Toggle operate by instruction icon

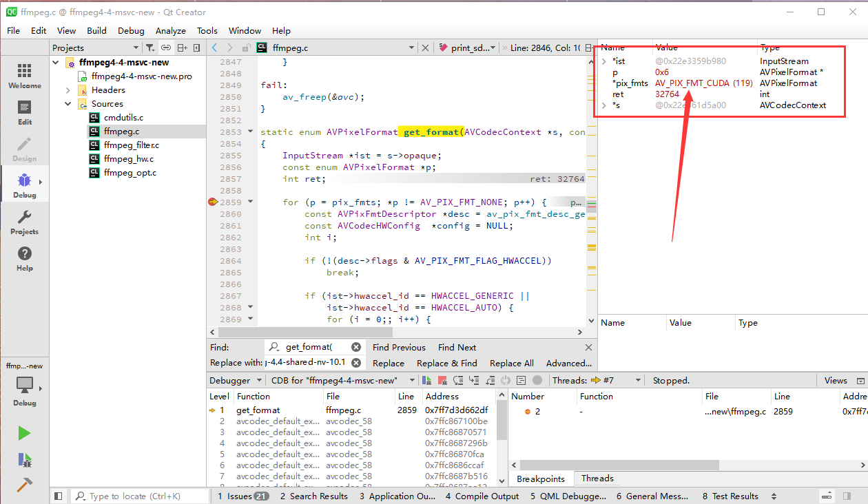pyautogui.click(x=521, y=380)
